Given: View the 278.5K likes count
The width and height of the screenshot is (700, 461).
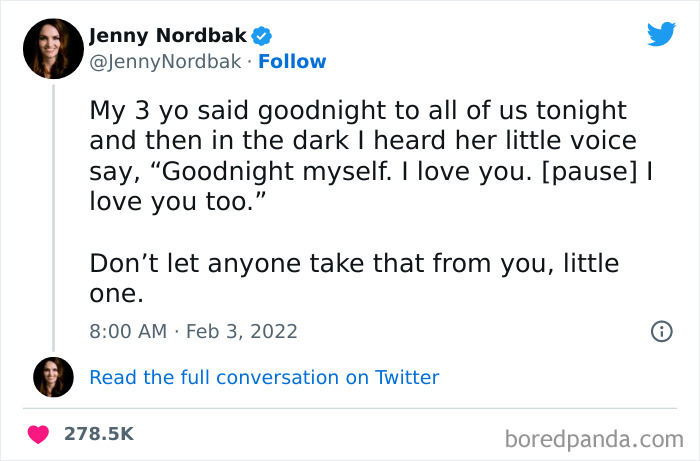Looking at the screenshot, I should (99, 434).
